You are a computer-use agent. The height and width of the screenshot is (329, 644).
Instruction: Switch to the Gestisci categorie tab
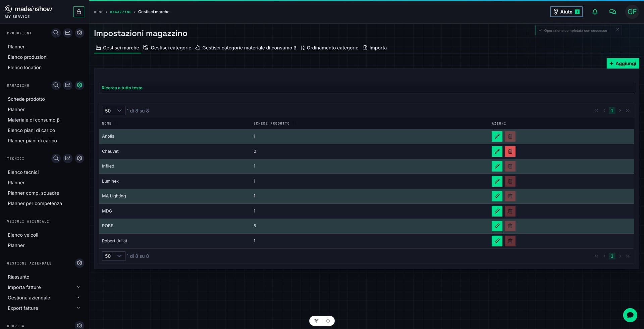point(167,48)
